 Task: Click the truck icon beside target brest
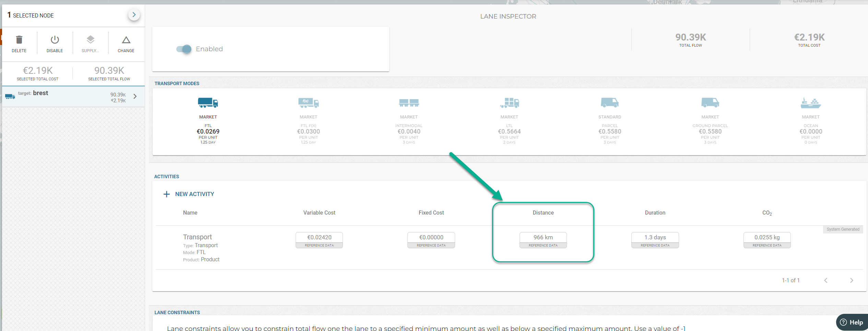[10, 96]
